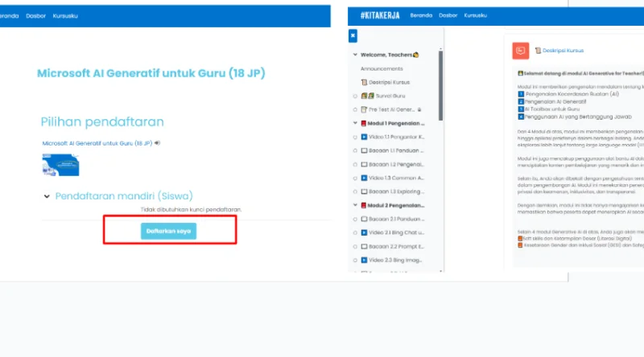The width and height of the screenshot is (644, 357).
Task: Click the red book icon of Modul 1
Action: [x=364, y=123]
